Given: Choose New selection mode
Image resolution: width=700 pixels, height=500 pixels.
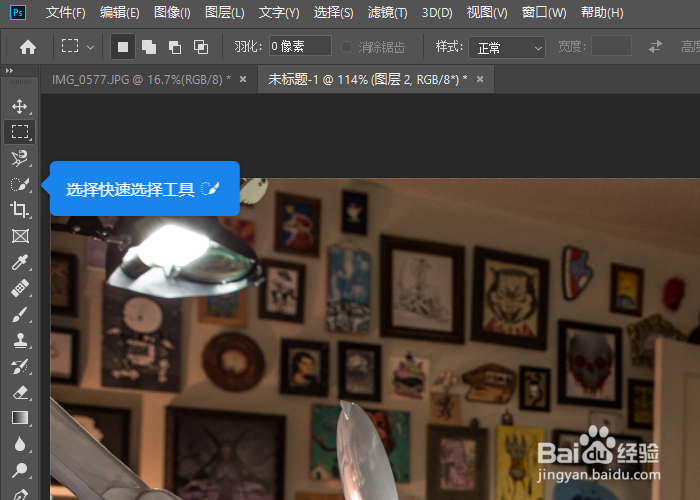Looking at the screenshot, I should click(123, 46).
